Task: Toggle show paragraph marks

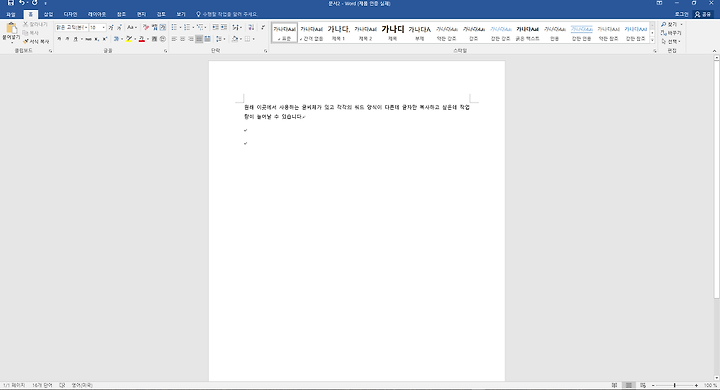Action: tap(263, 28)
